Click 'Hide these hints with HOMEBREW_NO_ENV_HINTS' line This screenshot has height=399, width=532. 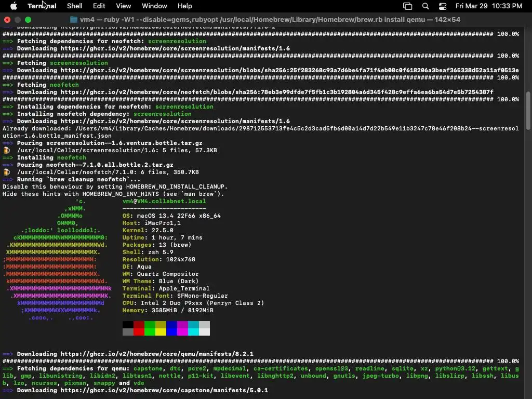[x=113, y=194]
